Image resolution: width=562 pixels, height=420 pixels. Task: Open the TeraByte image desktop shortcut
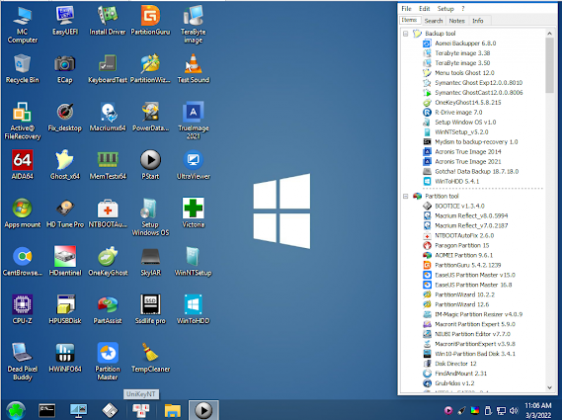pyautogui.click(x=193, y=24)
